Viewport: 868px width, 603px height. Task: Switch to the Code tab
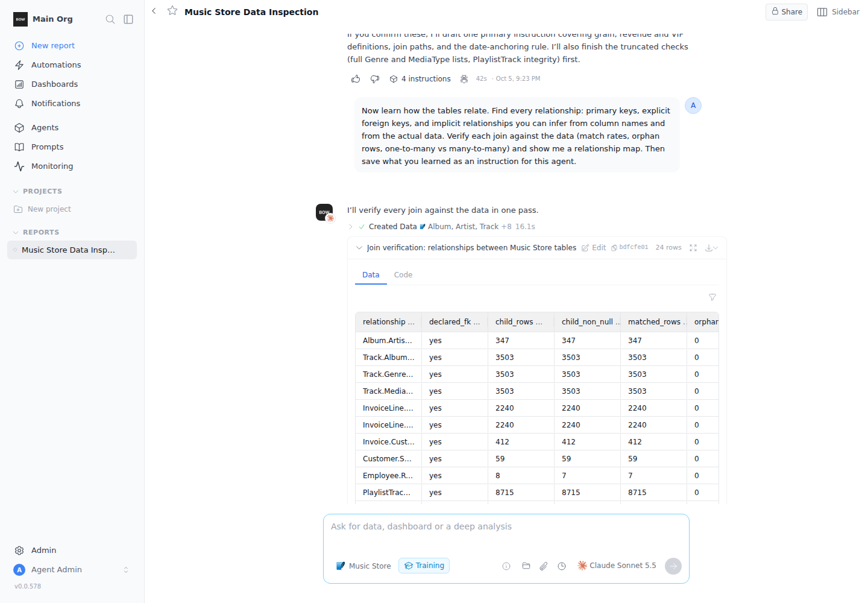coord(403,275)
